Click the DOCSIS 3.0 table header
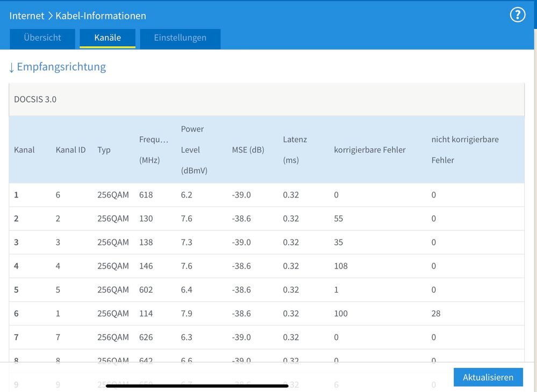Screen dimensions: 537x392 click(35, 99)
